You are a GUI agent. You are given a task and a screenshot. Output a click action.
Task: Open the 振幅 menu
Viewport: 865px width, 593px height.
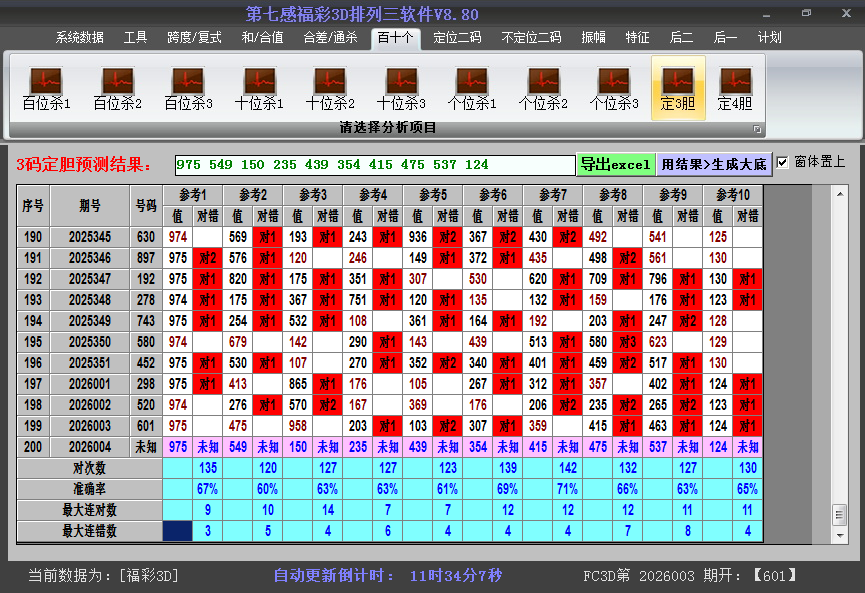[x=593, y=37]
